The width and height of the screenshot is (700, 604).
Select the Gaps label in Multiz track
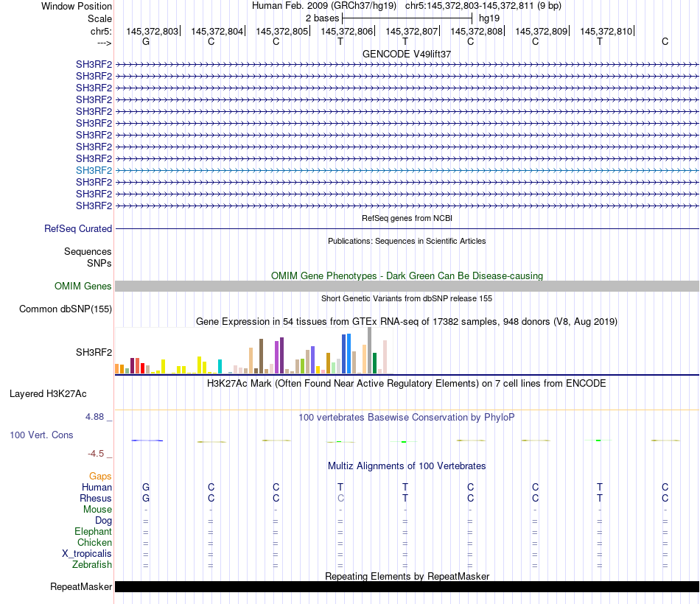pos(100,477)
